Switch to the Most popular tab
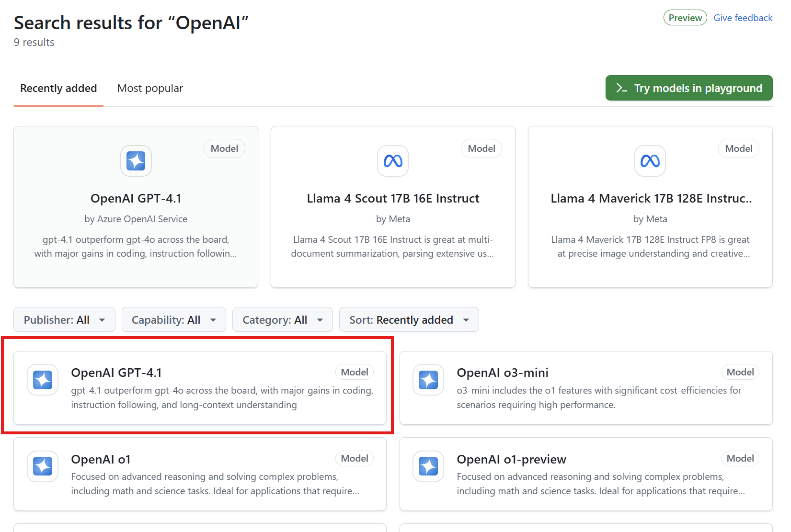Screen dimensions: 791x532 [x=150, y=88]
